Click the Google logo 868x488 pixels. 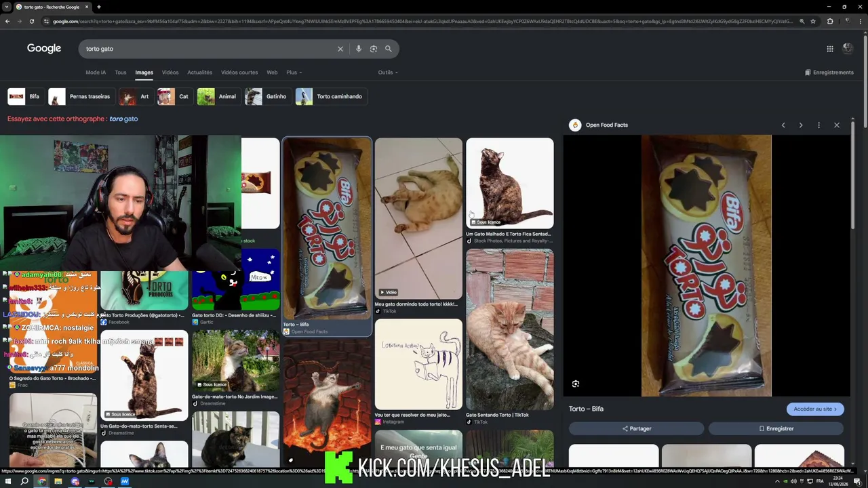click(44, 48)
